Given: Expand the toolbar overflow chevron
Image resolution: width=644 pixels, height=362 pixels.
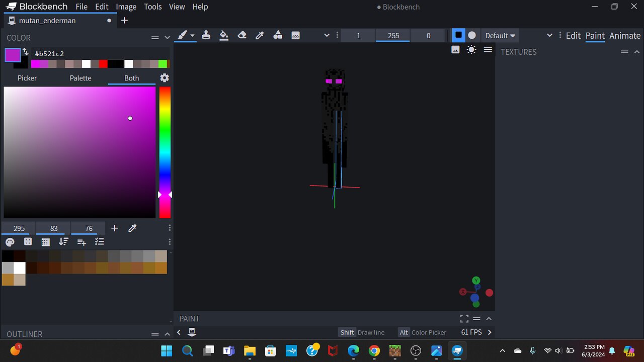Looking at the screenshot, I should pyautogui.click(x=327, y=35).
